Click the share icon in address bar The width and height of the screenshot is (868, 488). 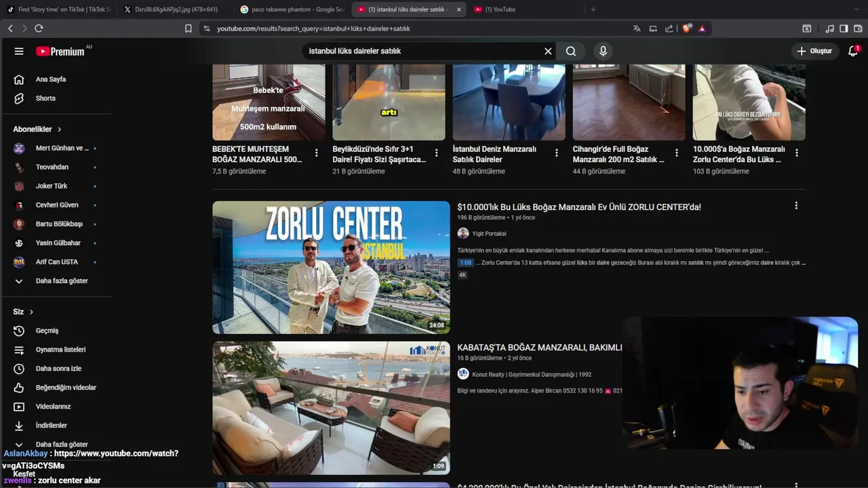point(669,28)
